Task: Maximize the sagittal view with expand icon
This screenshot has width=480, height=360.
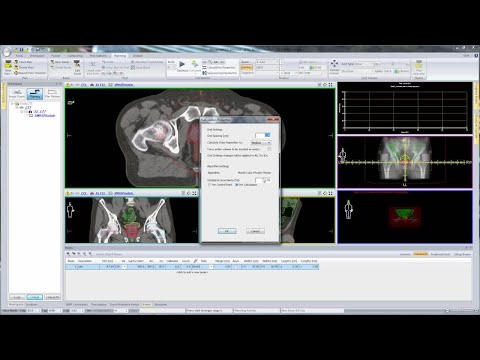Action: coord(330,193)
